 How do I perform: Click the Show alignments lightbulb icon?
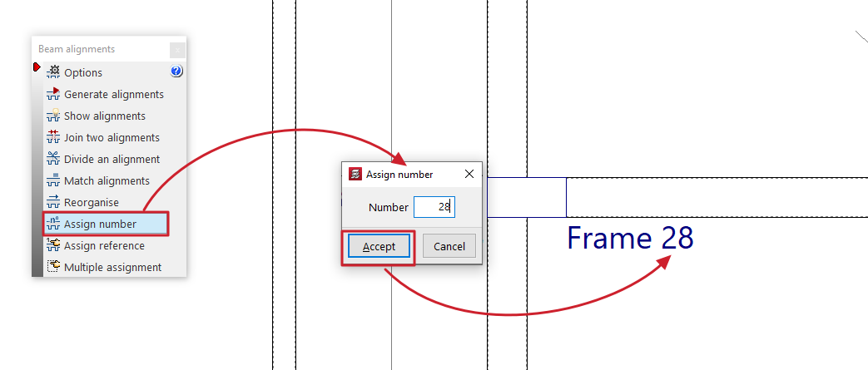click(53, 115)
